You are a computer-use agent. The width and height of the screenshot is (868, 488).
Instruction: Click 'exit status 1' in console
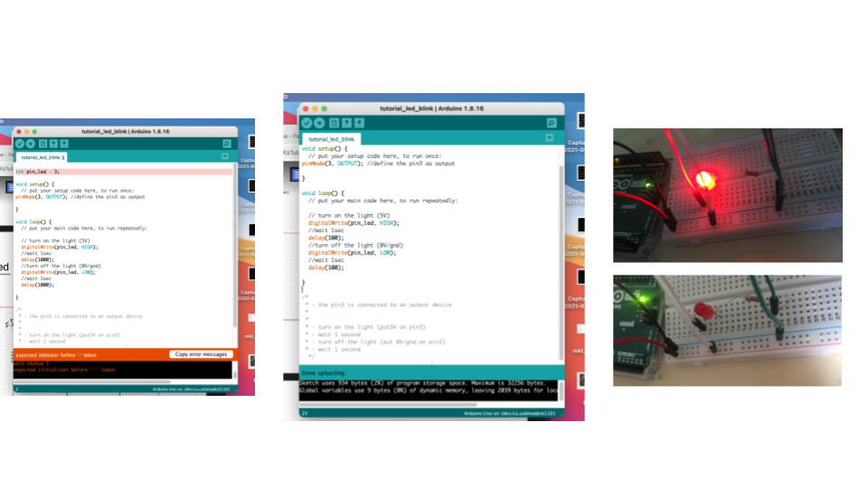pos(32,363)
